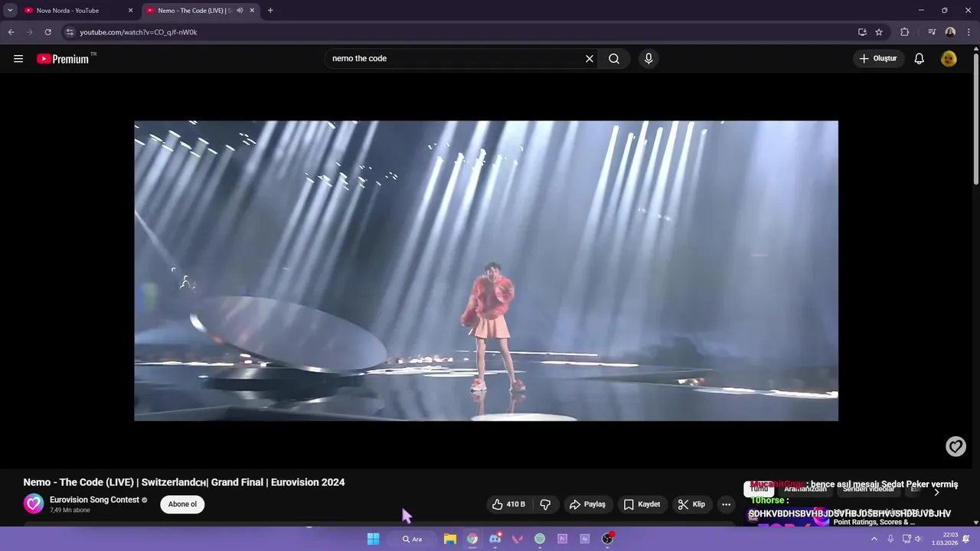Viewport: 980px width, 551px height.
Task: Open the media controls icon
Action: coord(931,32)
